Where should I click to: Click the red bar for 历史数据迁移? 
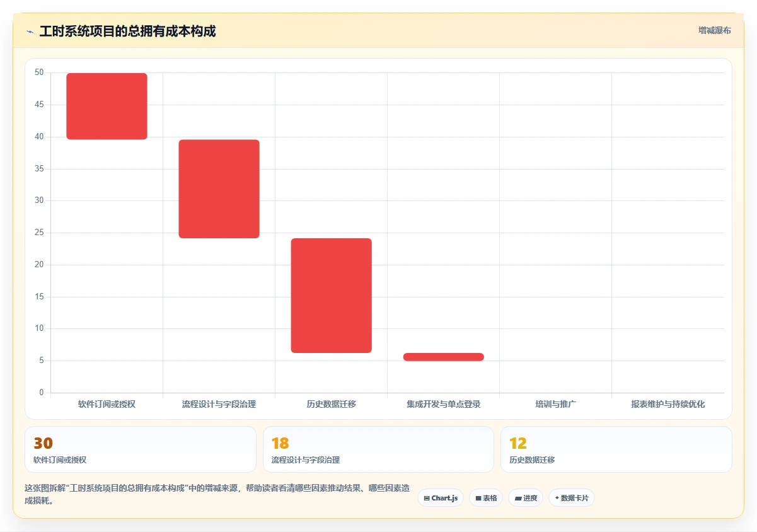click(x=332, y=296)
